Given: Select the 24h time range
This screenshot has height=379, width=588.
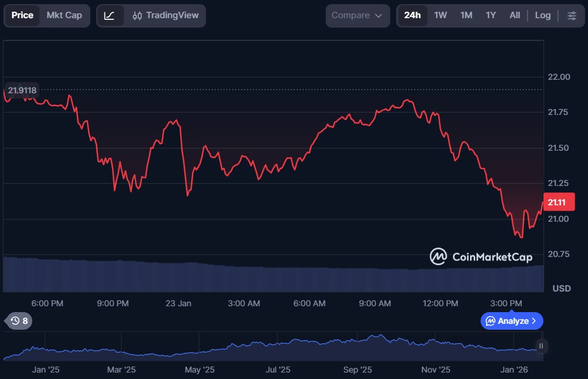Looking at the screenshot, I should pyautogui.click(x=413, y=16).
